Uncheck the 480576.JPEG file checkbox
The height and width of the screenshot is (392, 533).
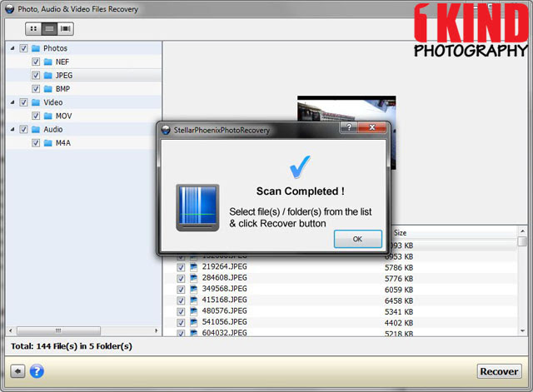pyautogui.click(x=181, y=311)
